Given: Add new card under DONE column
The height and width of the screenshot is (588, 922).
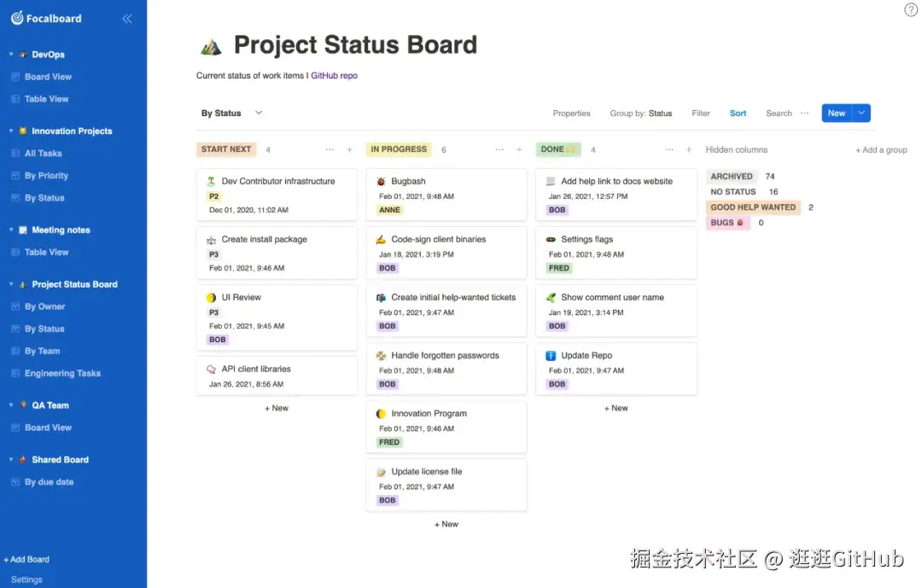Looking at the screenshot, I should (x=616, y=408).
